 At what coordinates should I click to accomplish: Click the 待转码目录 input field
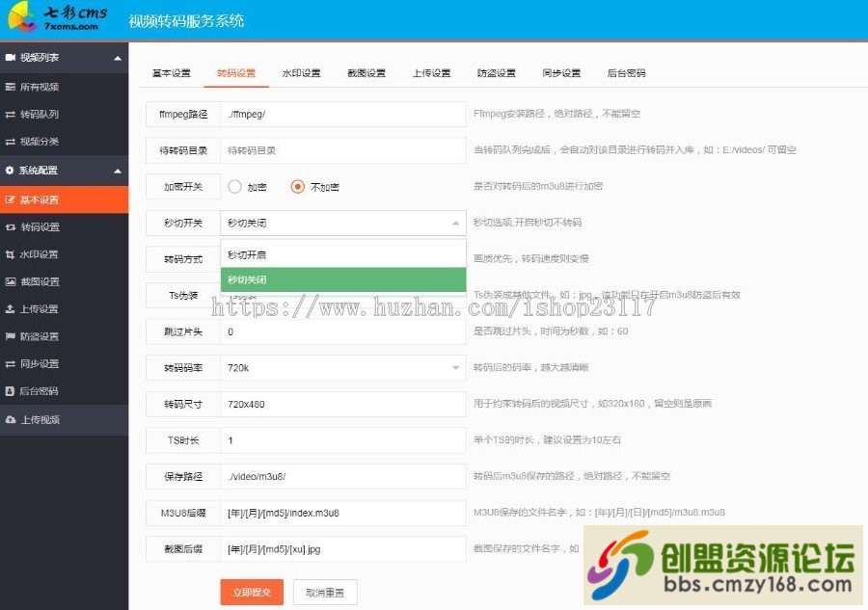coord(343,150)
